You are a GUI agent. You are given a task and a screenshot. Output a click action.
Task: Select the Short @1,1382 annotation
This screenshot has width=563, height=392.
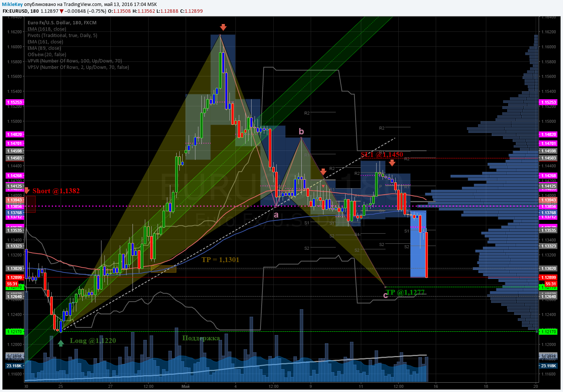tap(56, 191)
